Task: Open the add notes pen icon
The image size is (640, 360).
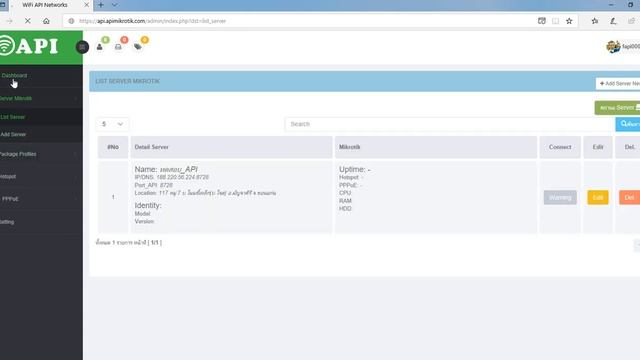Action: coord(613,21)
